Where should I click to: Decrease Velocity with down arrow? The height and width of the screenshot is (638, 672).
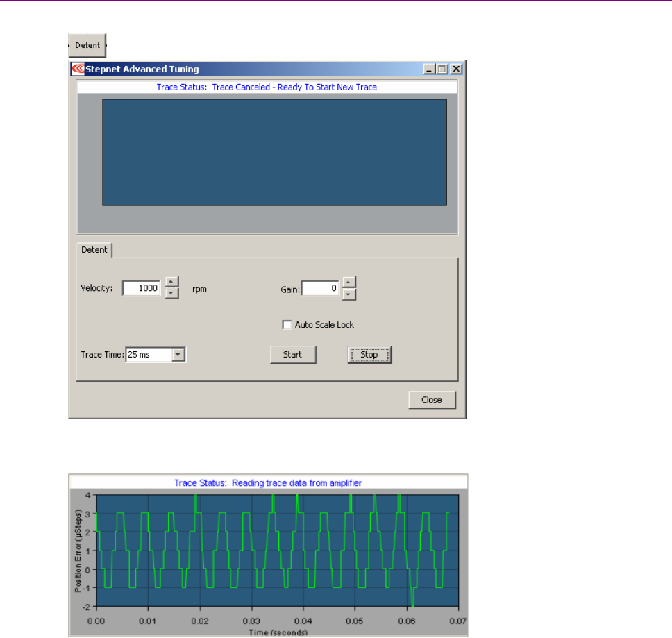(171, 293)
